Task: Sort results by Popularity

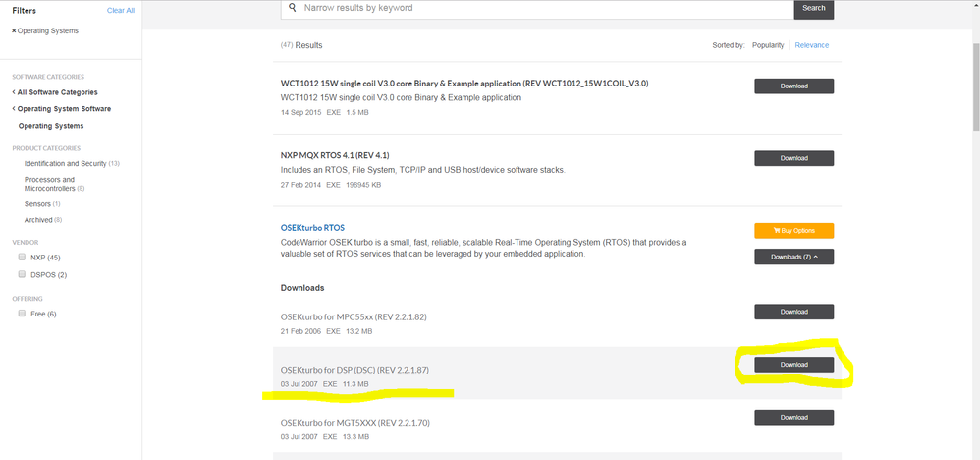Action: click(768, 45)
